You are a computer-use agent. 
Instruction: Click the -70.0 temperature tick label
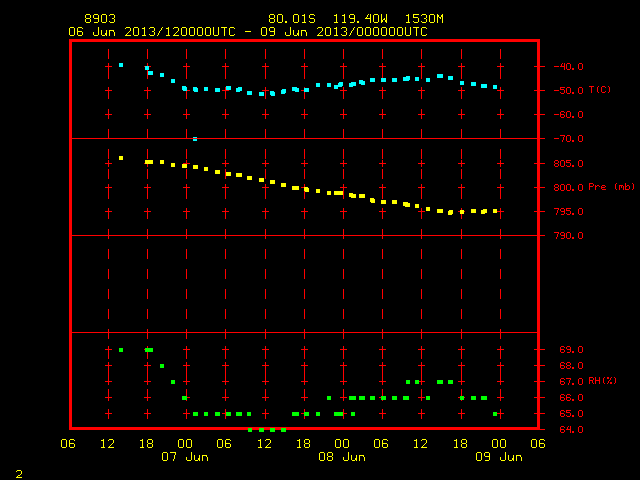coord(568,139)
